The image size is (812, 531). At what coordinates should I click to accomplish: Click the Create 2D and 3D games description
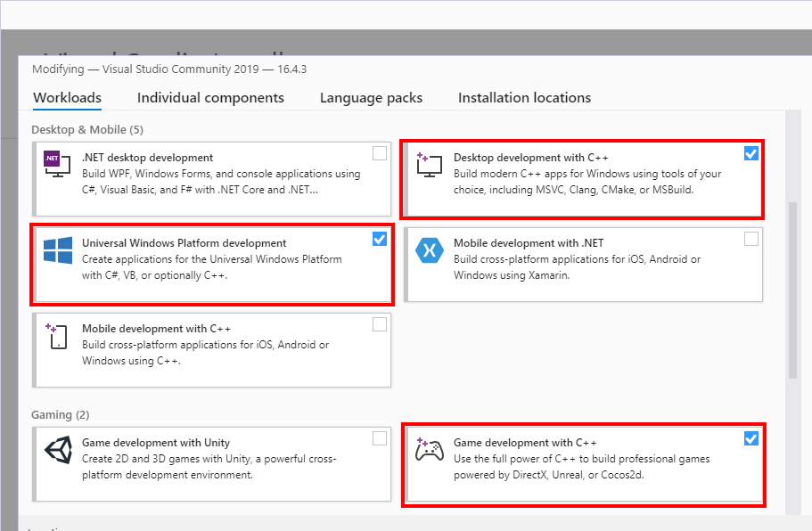[x=209, y=467]
